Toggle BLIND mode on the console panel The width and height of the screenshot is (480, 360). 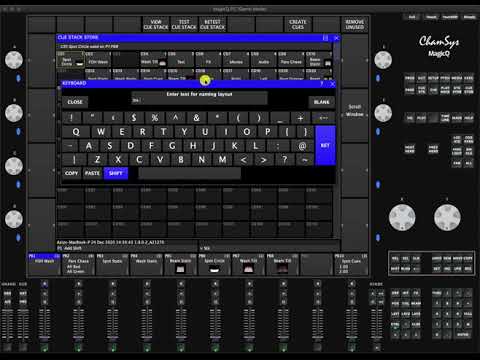tap(405, 269)
